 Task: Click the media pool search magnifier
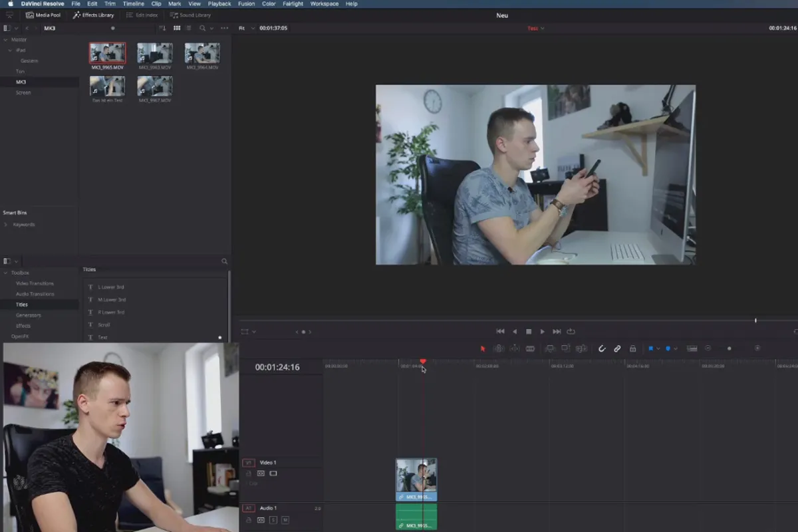tap(202, 28)
